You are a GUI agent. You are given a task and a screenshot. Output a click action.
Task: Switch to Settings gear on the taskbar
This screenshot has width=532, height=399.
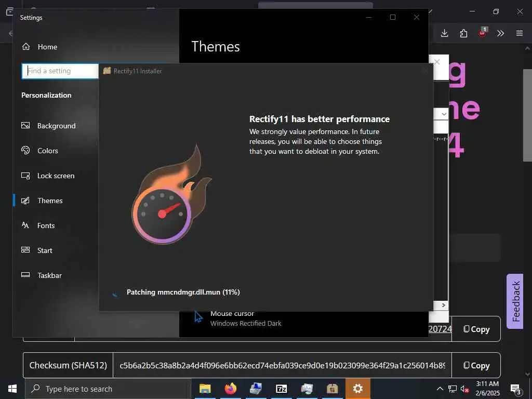pos(357,389)
